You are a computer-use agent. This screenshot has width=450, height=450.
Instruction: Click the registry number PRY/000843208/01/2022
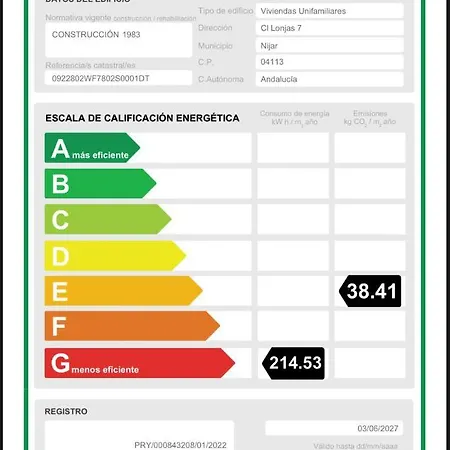[x=180, y=445]
